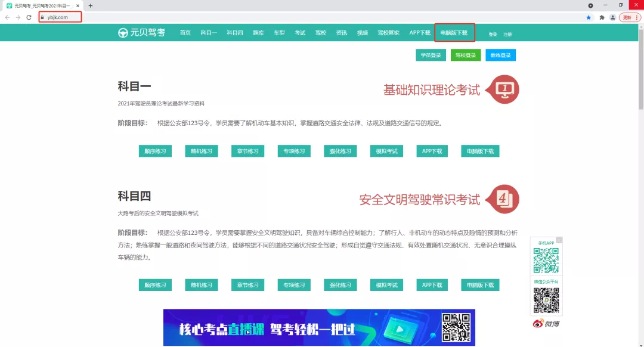Click the 科目一 red computer badge icon
Image resolution: width=644 pixels, height=347 pixels.
[x=504, y=90]
